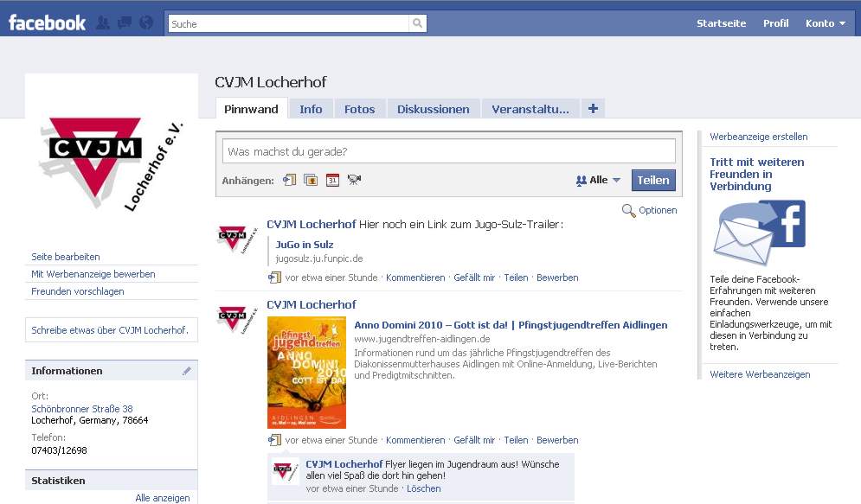Click the Informationen section header
The height and width of the screenshot is (504, 861).
pyautogui.click(x=112, y=371)
